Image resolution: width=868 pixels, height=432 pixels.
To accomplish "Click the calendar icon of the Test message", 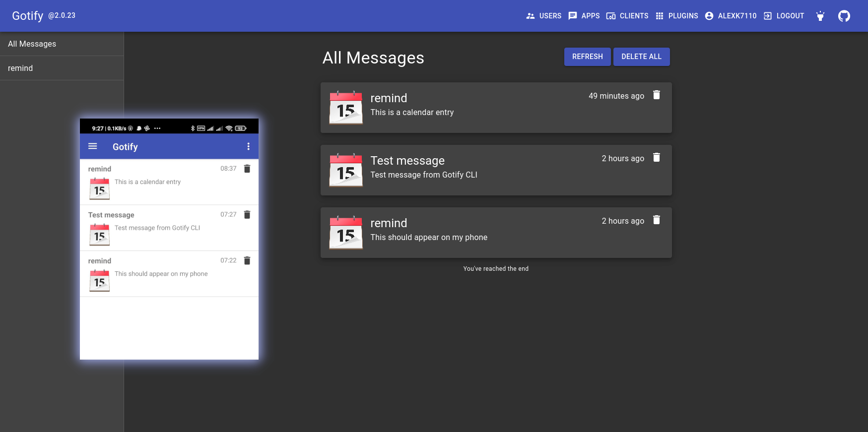I will tap(346, 170).
